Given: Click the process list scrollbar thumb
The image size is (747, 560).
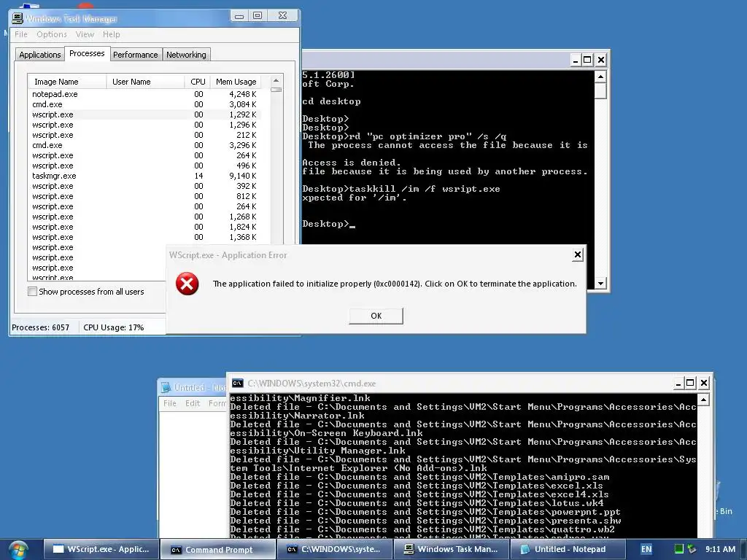Looking at the screenshot, I should pyautogui.click(x=276, y=90).
